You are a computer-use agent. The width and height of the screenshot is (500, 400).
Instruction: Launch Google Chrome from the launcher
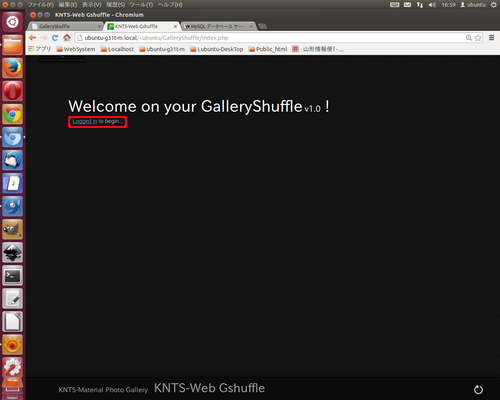13,114
